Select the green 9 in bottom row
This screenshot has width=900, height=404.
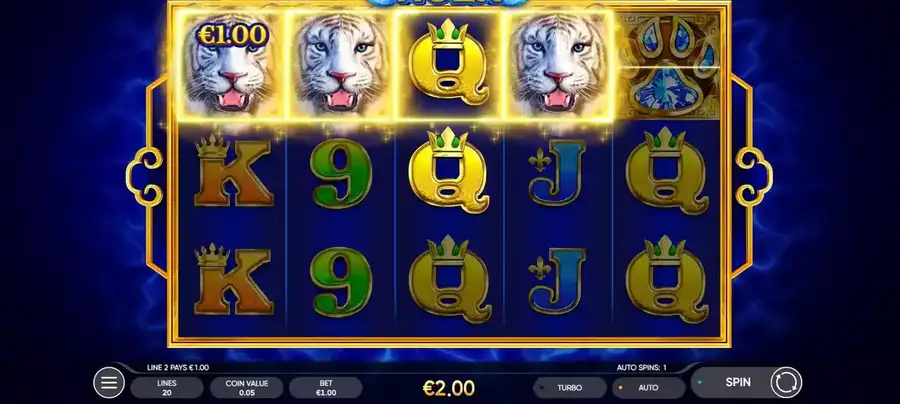pos(340,281)
